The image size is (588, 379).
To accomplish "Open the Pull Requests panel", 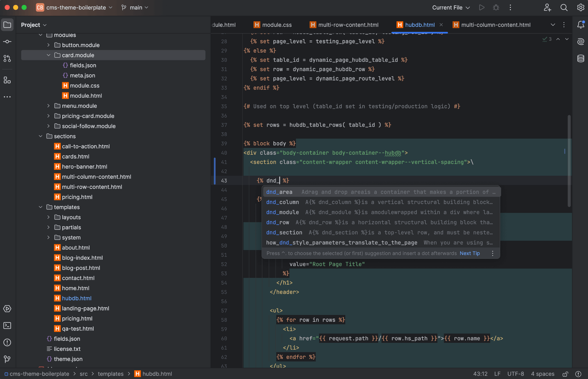I will coord(7,59).
